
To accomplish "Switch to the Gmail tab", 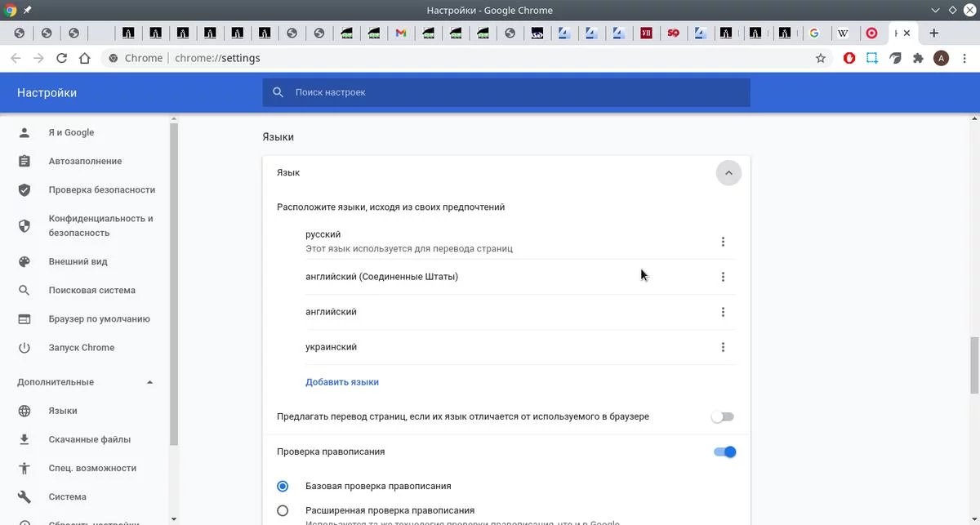I will tap(400, 33).
